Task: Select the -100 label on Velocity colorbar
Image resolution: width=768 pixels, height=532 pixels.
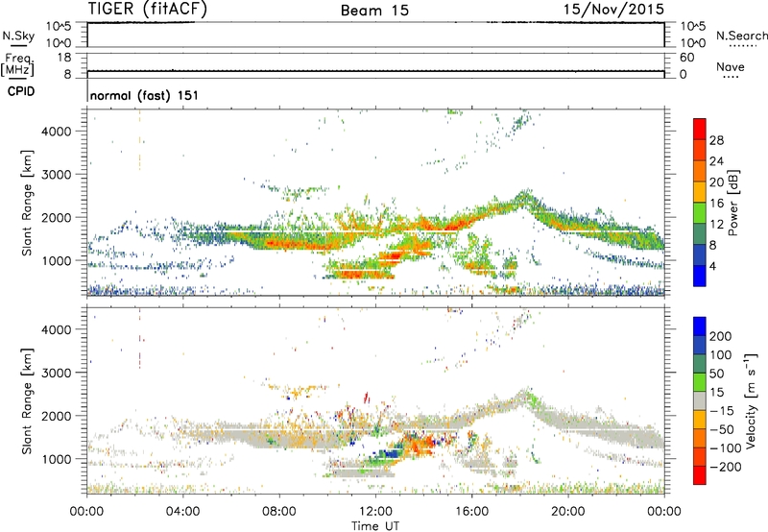Action: coord(725,448)
